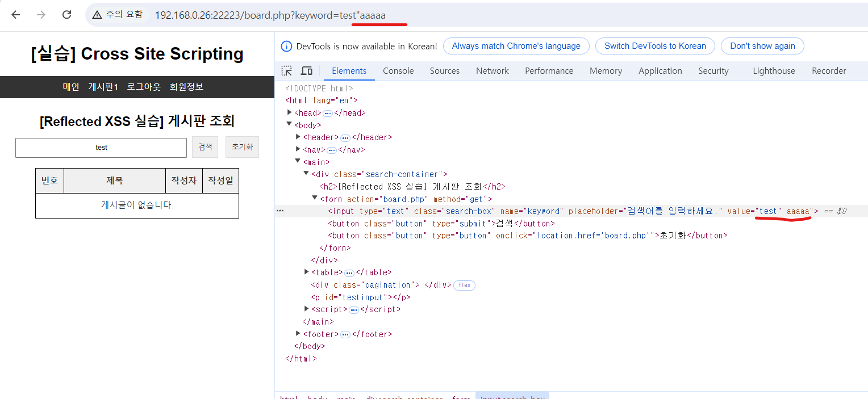Click the three-dot icon beside input row

pos(280,211)
